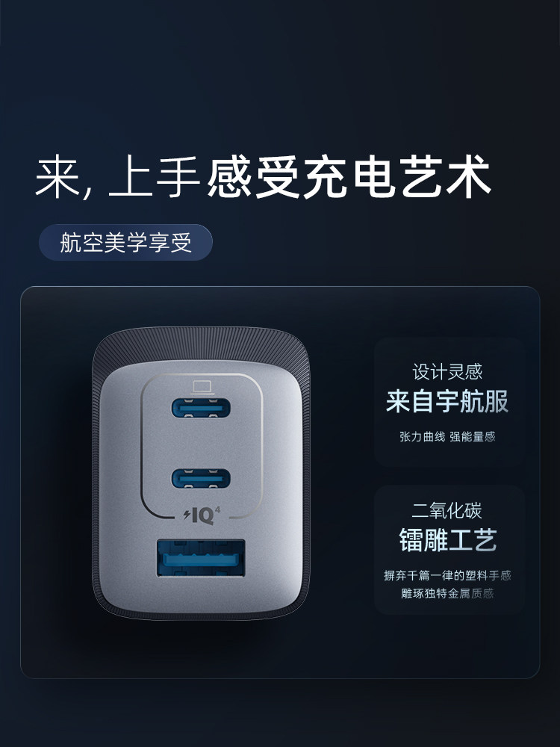Click the second USB-C port
560x747 pixels.
click(x=201, y=478)
